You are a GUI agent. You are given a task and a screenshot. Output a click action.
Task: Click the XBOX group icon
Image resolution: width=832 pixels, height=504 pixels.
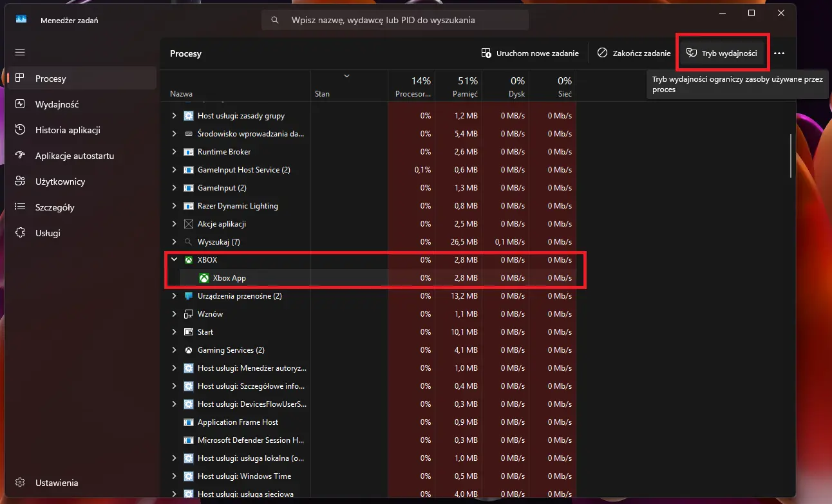coord(189,260)
